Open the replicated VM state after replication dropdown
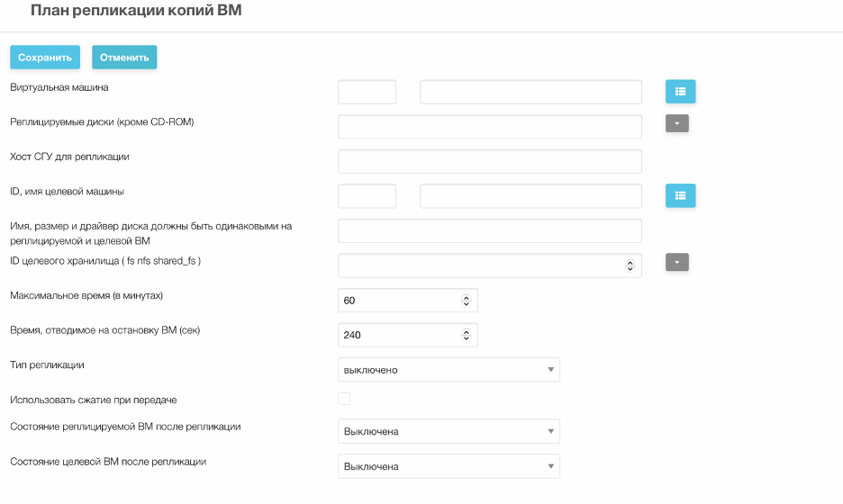Image resolution: width=843 pixels, height=504 pixels. tap(449, 431)
